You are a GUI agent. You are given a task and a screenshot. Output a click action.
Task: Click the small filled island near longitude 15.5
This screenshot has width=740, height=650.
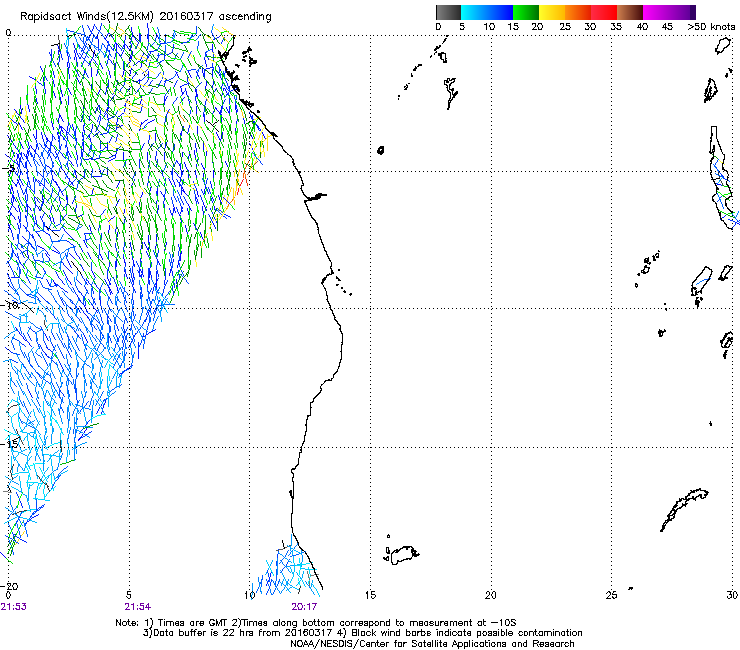tap(381, 150)
